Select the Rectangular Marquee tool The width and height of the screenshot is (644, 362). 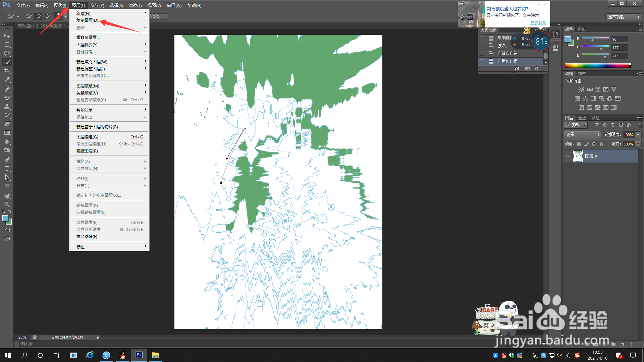coord(7,45)
